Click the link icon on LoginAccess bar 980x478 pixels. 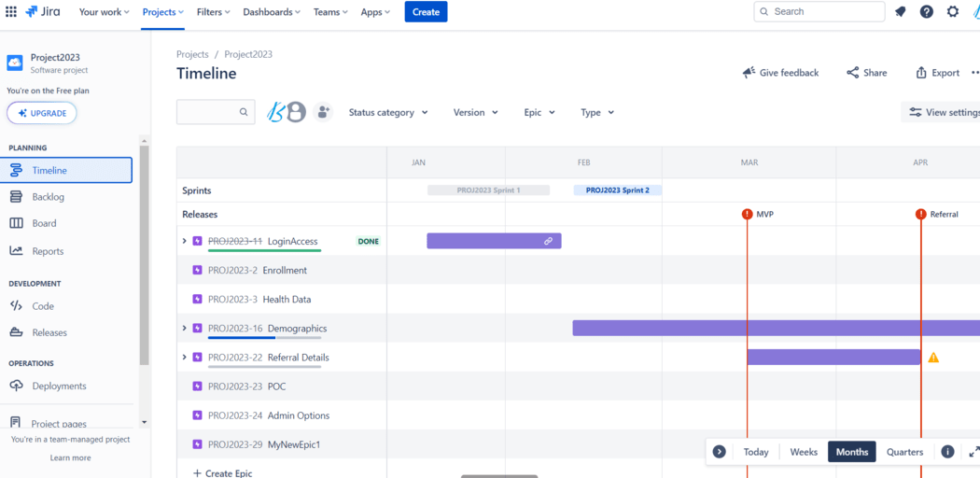tap(548, 241)
